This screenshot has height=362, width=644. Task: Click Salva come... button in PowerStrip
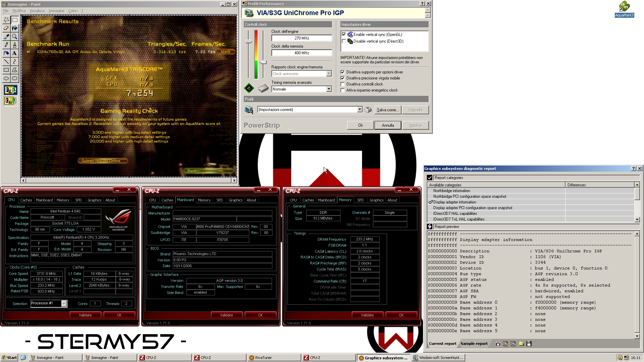coord(387,110)
